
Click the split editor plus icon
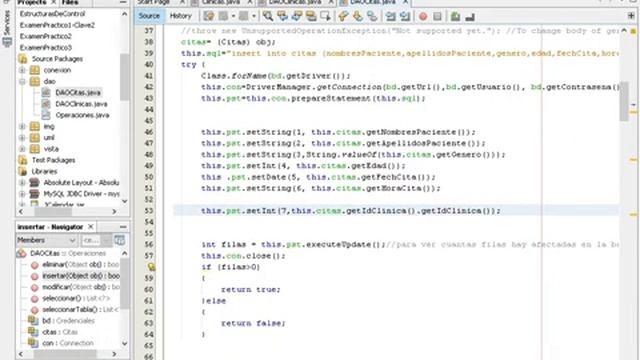point(631,16)
